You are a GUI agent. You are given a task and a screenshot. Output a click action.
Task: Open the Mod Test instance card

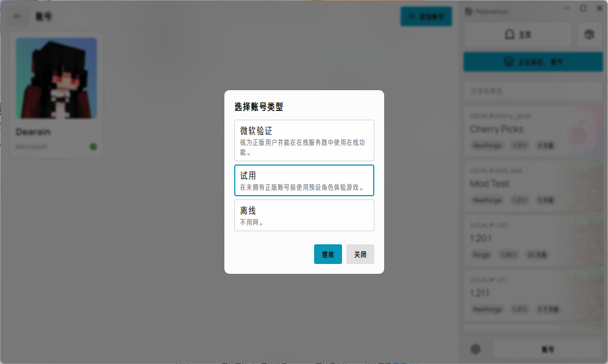[x=532, y=185]
